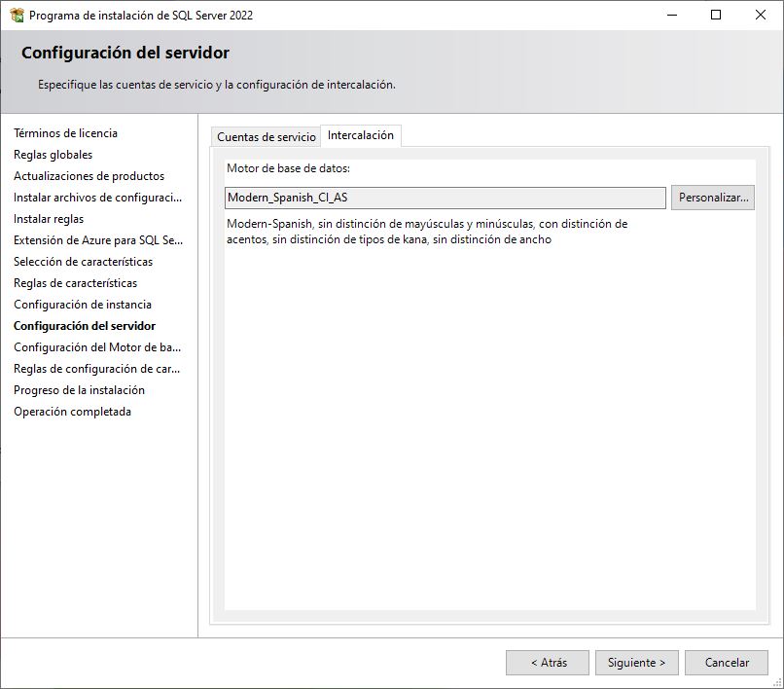Cancel the installation with Cancelar
Image resolution: width=784 pixels, height=689 pixels.
[727, 662]
